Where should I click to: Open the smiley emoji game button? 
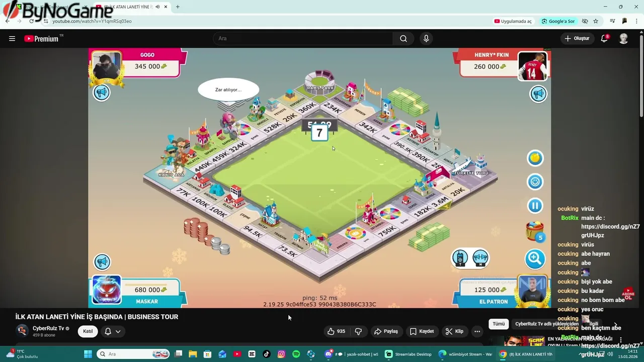(x=535, y=182)
